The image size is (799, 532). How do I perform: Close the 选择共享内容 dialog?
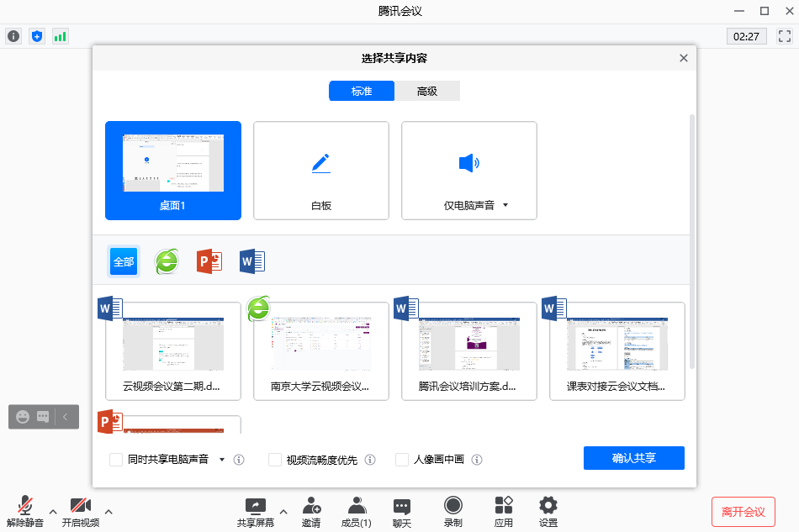(x=684, y=58)
